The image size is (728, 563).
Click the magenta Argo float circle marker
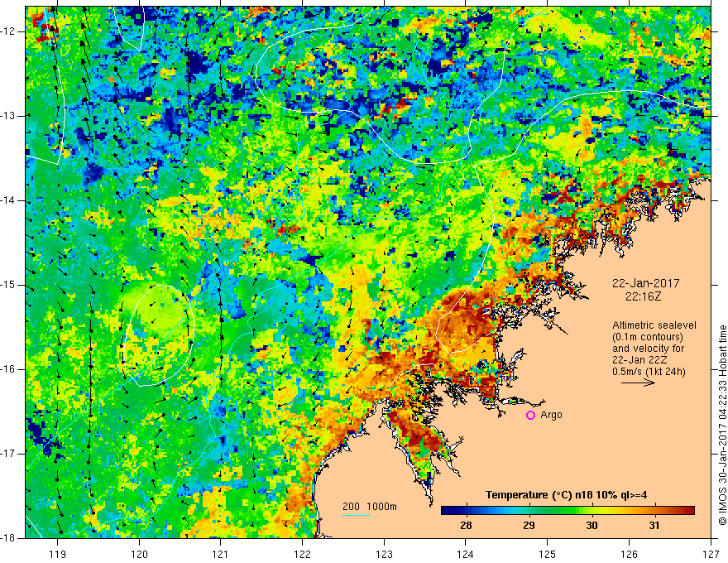click(x=530, y=416)
